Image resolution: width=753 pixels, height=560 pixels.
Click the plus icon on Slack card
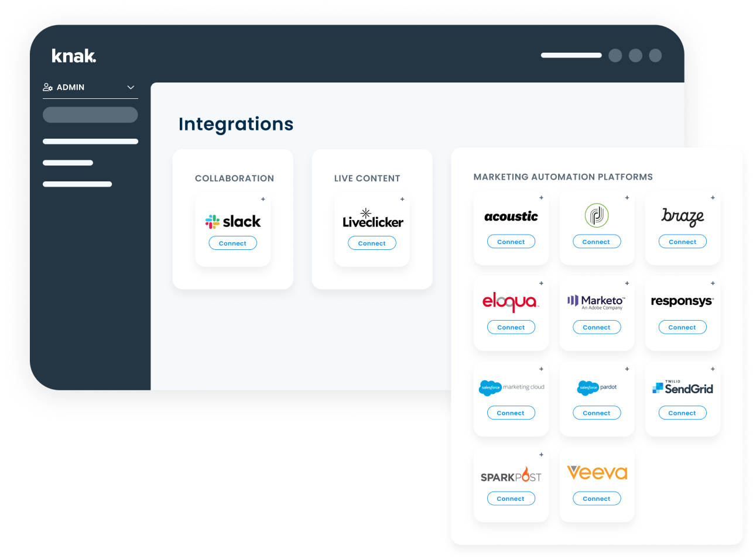point(263,199)
